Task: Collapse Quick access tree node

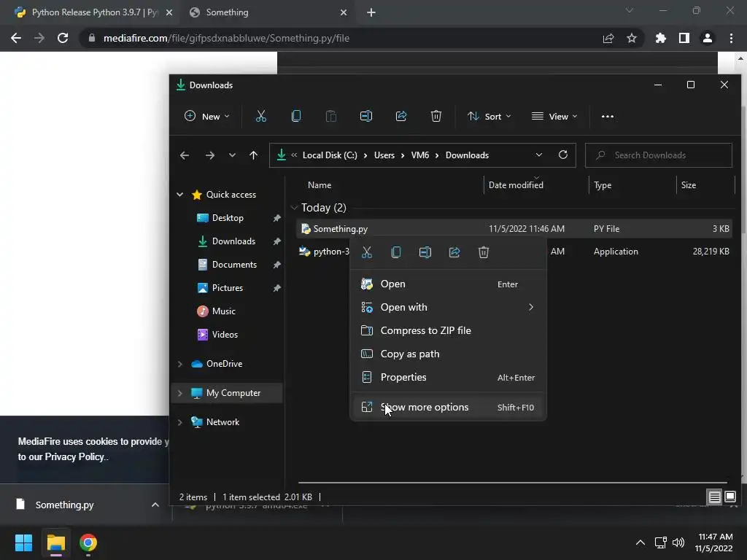Action: click(180, 195)
